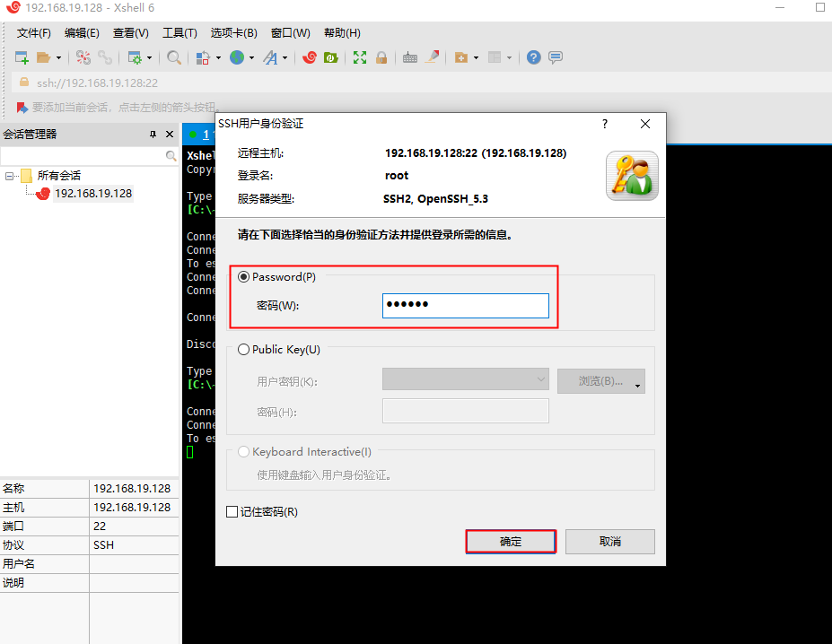This screenshot has height=644, width=832.
Task: Select the 192.168.19.128 session in the tree
Action: [x=92, y=193]
